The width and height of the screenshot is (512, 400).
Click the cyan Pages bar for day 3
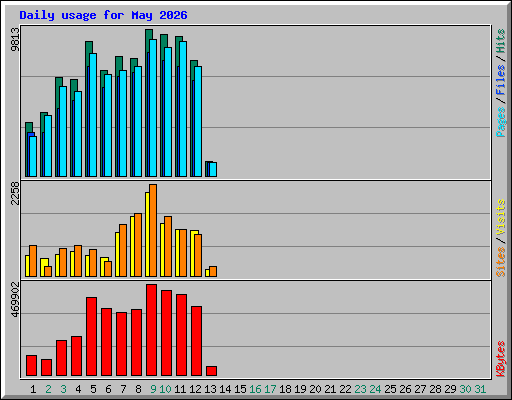click(x=63, y=131)
